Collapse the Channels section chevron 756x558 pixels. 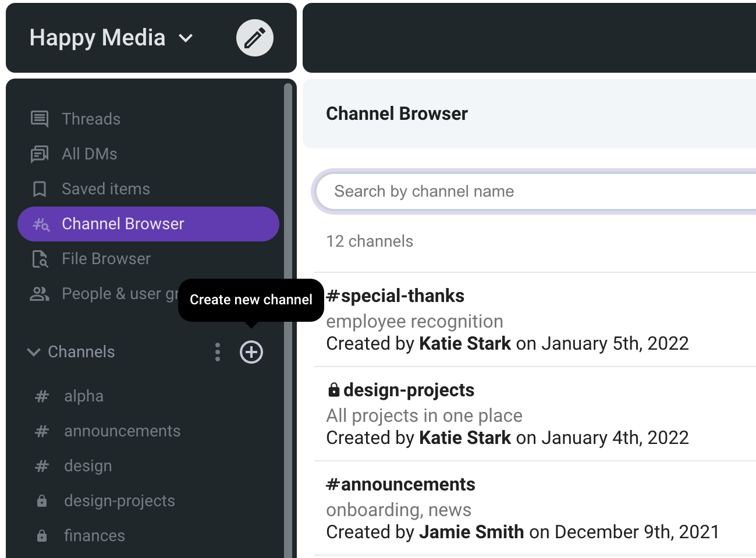[34, 352]
